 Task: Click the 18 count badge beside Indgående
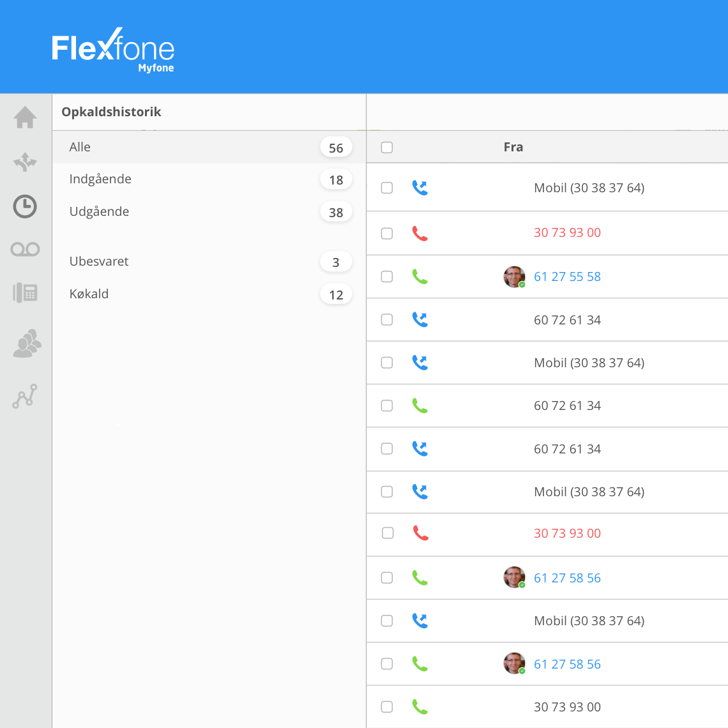pyautogui.click(x=336, y=179)
